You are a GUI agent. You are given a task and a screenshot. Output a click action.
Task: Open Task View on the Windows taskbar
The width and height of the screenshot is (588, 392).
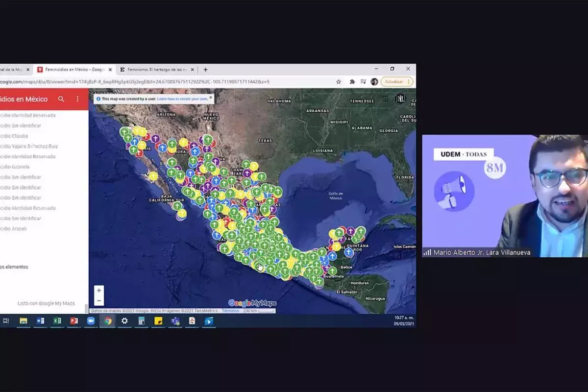pyautogui.click(x=6, y=321)
